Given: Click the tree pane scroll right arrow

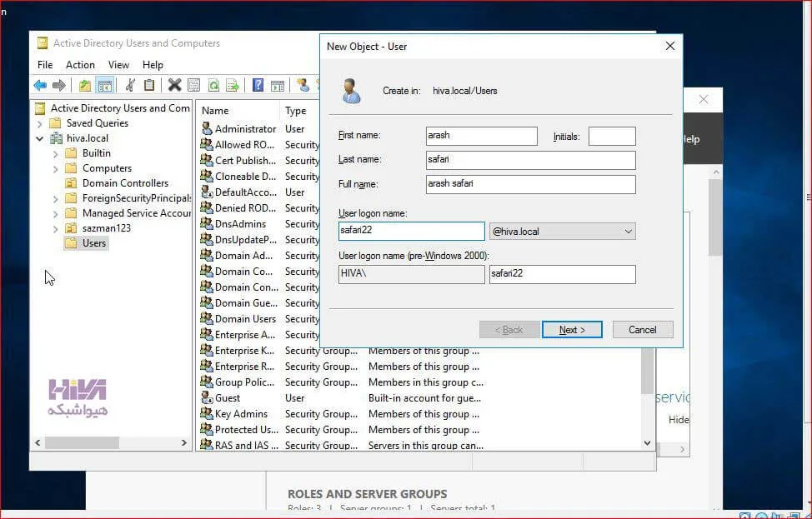Looking at the screenshot, I should point(184,443).
